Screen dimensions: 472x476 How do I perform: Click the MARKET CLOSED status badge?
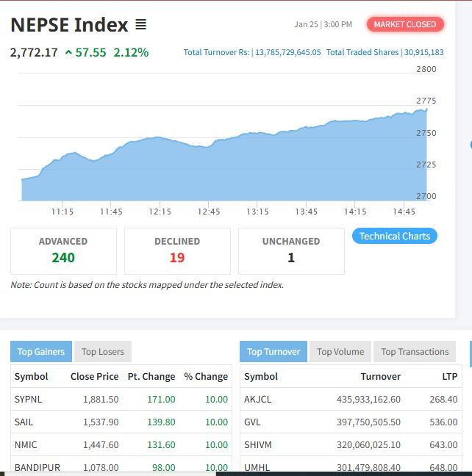tap(404, 24)
